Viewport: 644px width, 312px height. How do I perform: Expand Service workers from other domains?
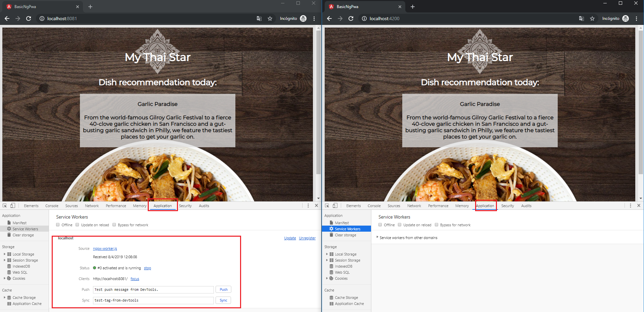(x=377, y=237)
